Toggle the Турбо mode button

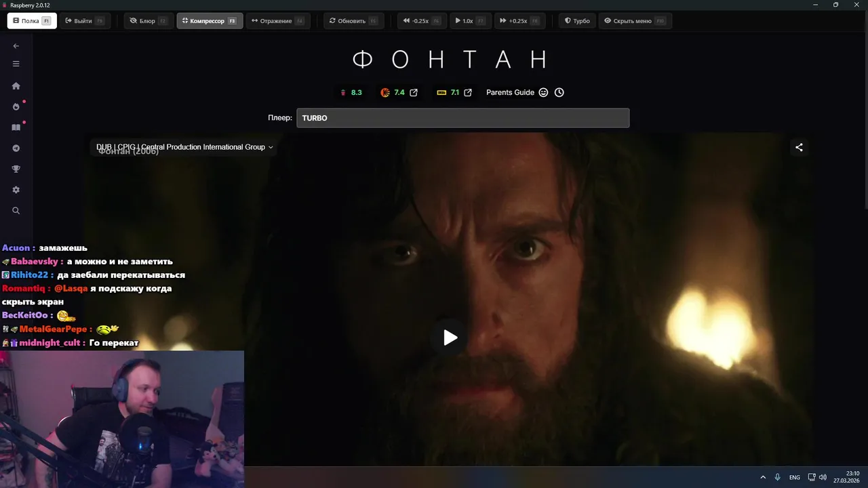(577, 21)
